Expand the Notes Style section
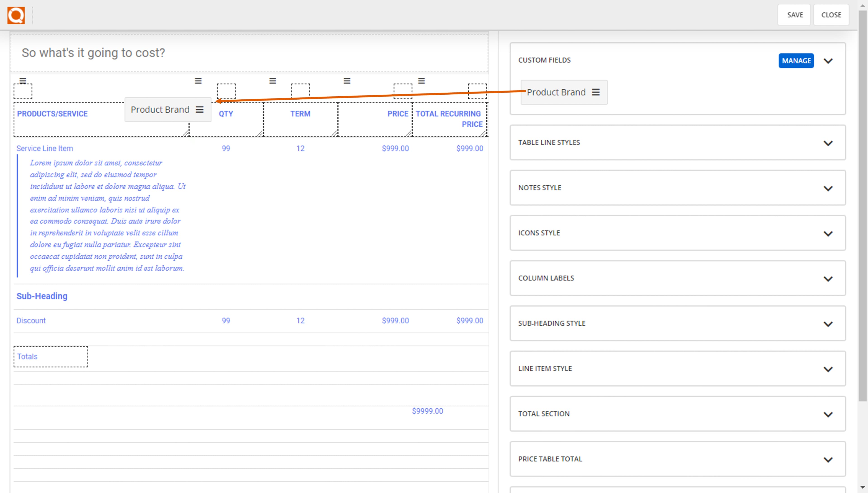868x493 pixels. click(x=829, y=188)
